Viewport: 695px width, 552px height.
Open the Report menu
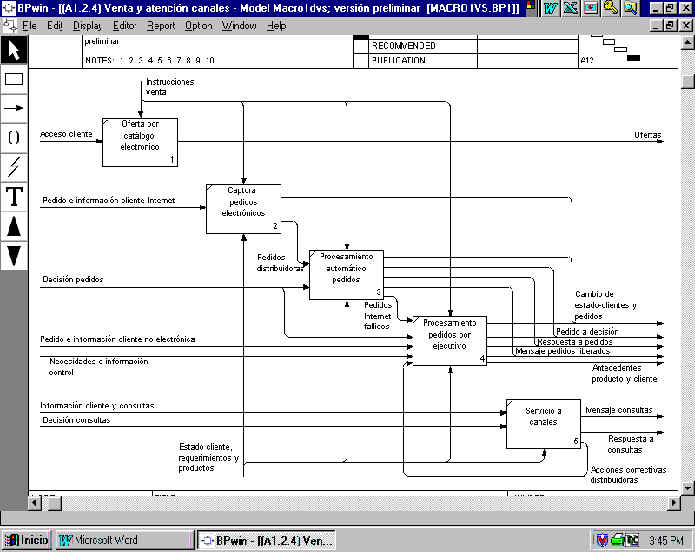pyautogui.click(x=161, y=26)
